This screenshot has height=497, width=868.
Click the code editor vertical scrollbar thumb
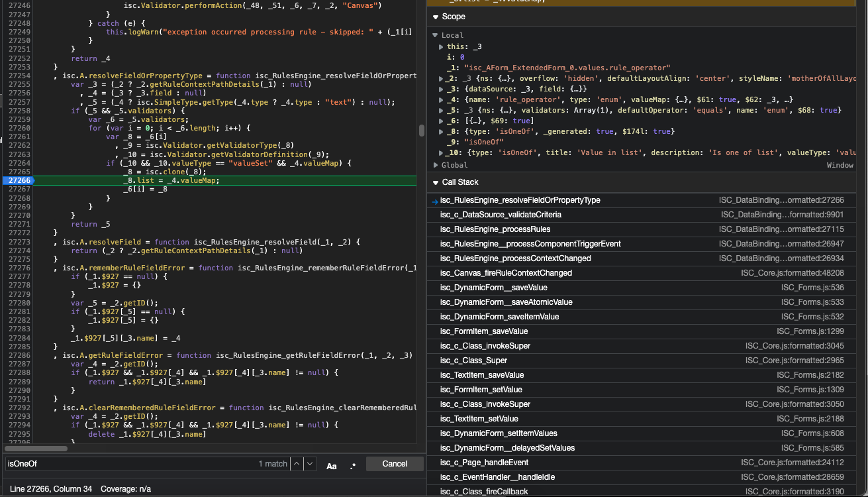[x=422, y=131]
